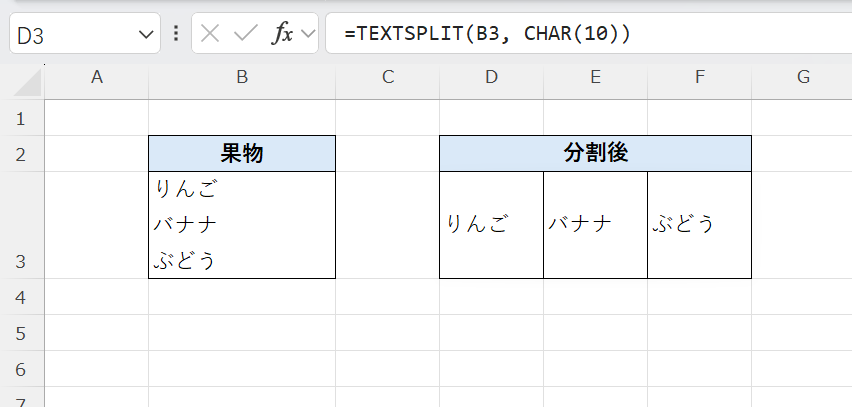The image size is (852, 407).
Task: Select cell E3 containing バナナ
Action: pos(595,225)
